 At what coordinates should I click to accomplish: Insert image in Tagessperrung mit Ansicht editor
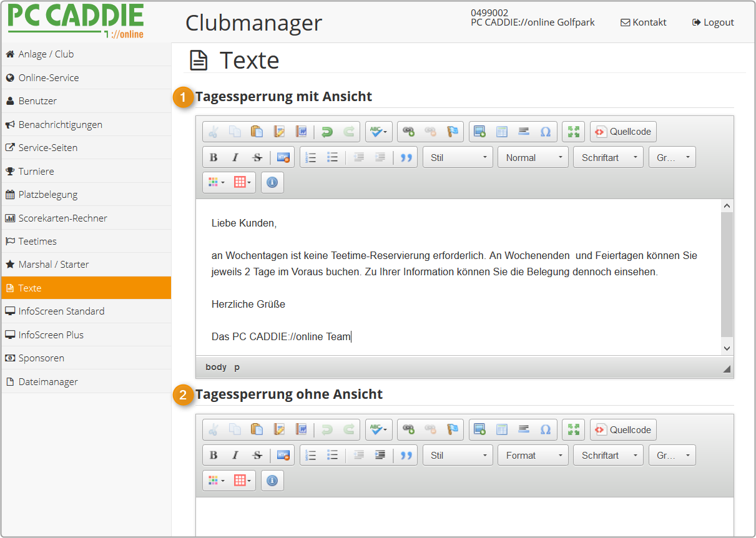click(480, 132)
